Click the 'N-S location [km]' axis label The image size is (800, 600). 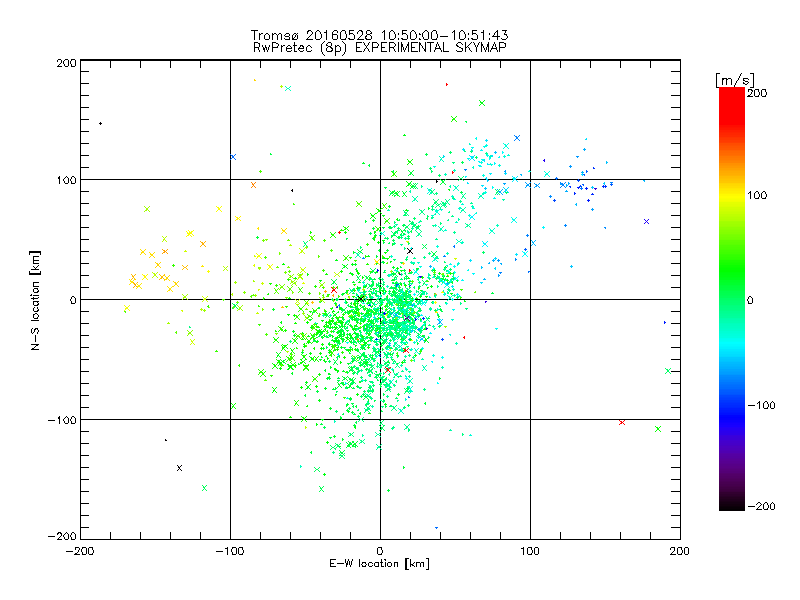point(35,300)
